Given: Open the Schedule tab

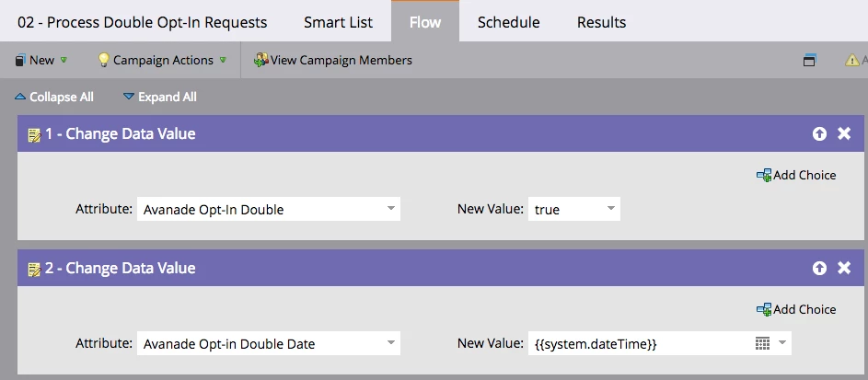Looking at the screenshot, I should (x=508, y=22).
